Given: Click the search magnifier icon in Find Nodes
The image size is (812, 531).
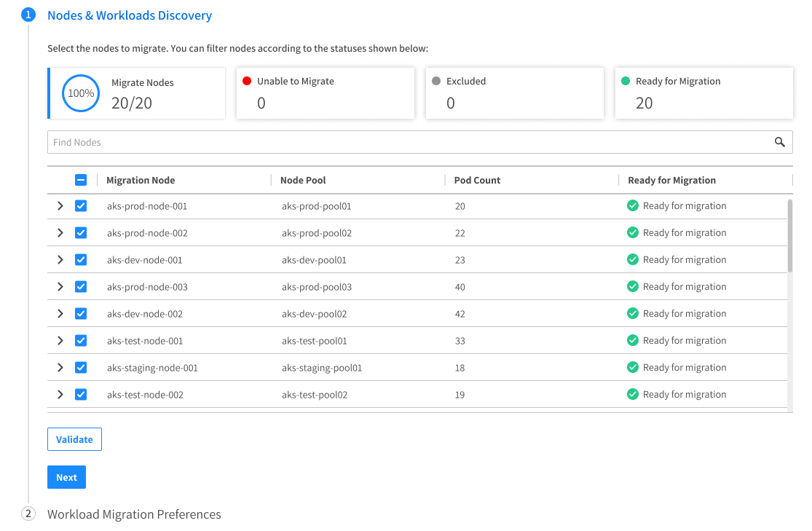Looking at the screenshot, I should click(x=780, y=142).
